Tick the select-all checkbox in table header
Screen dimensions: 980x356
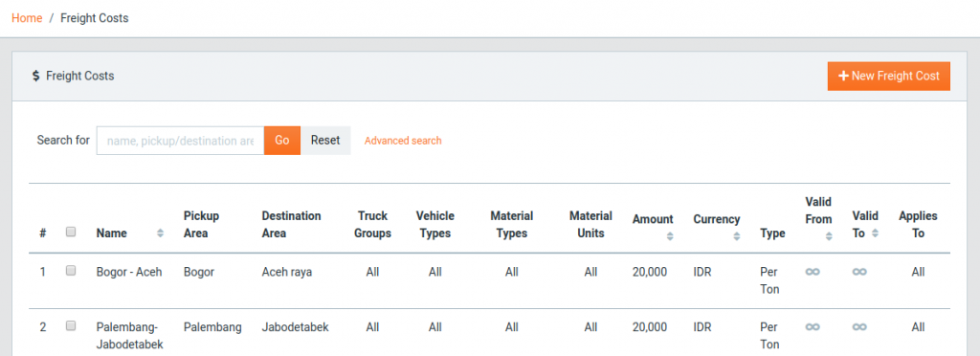[71, 232]
